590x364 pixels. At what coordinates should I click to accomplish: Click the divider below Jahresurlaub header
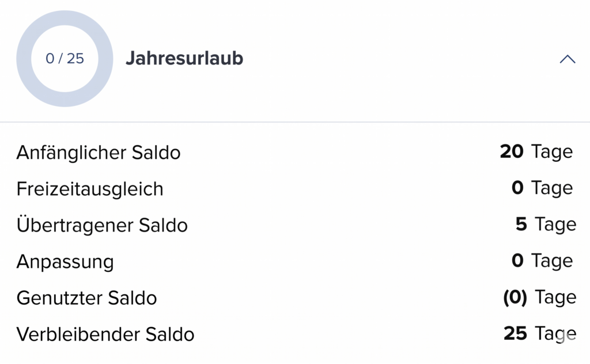pos(295,122)
